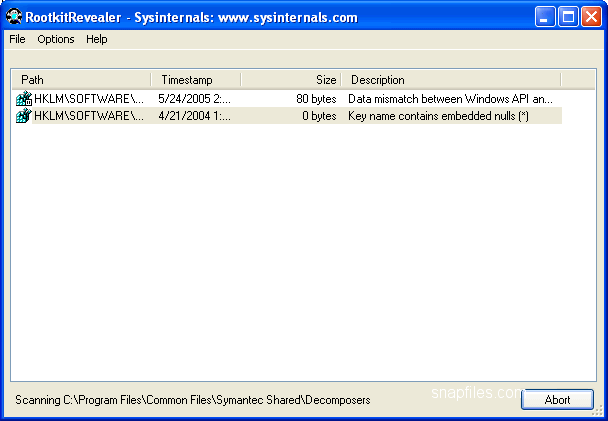608x421 pixels.
Task: Close the RootkitRevealer window
Action: pyautogui.click(x=591, y=16)
